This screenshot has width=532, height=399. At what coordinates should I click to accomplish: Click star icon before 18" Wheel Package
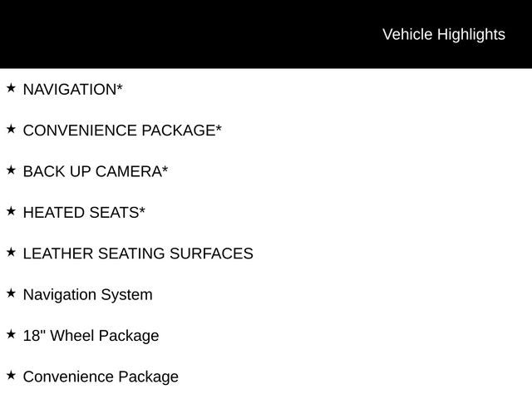pyautogui.click(x=11, y=334)
